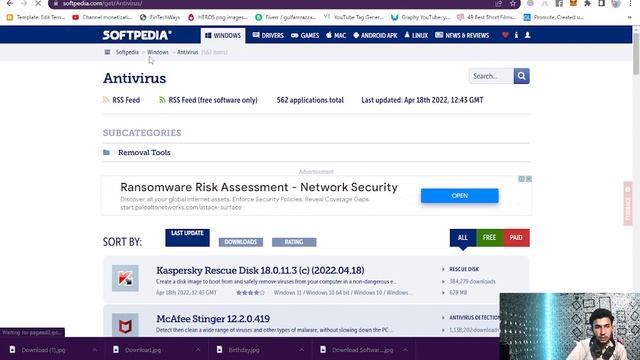Bookmark page with star icon
This screenshot has width=640, height=360.
[x=513, y=3]
